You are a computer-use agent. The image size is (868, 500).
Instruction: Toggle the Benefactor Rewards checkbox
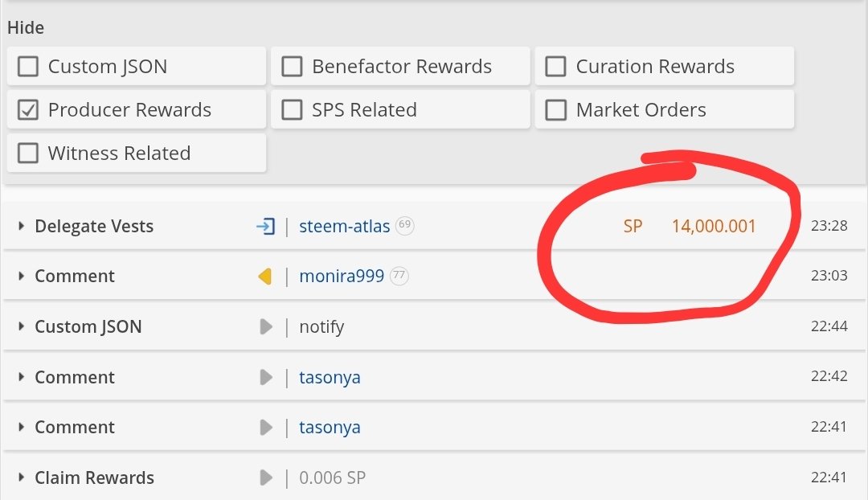(x=292, y=67)
